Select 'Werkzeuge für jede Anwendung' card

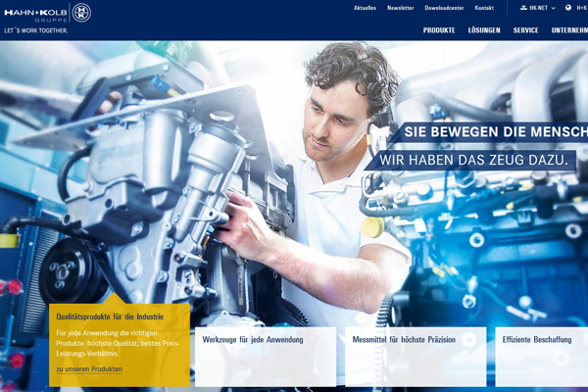[266, 357]
